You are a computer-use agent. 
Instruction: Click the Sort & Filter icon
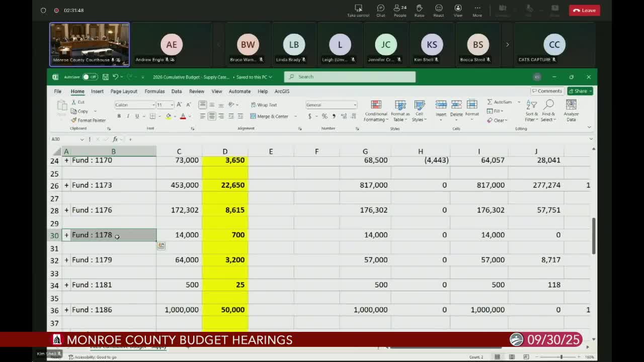pos(531,110)
